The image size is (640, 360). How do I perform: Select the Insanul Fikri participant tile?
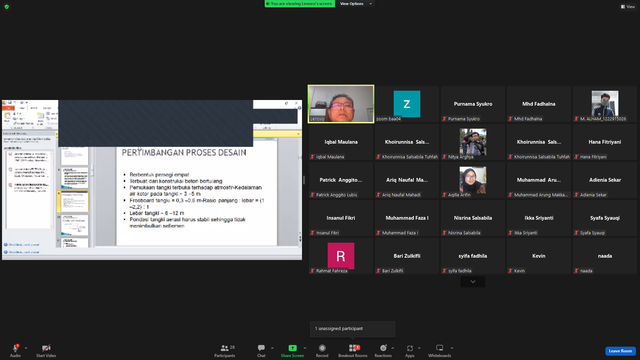coord(341,218)
